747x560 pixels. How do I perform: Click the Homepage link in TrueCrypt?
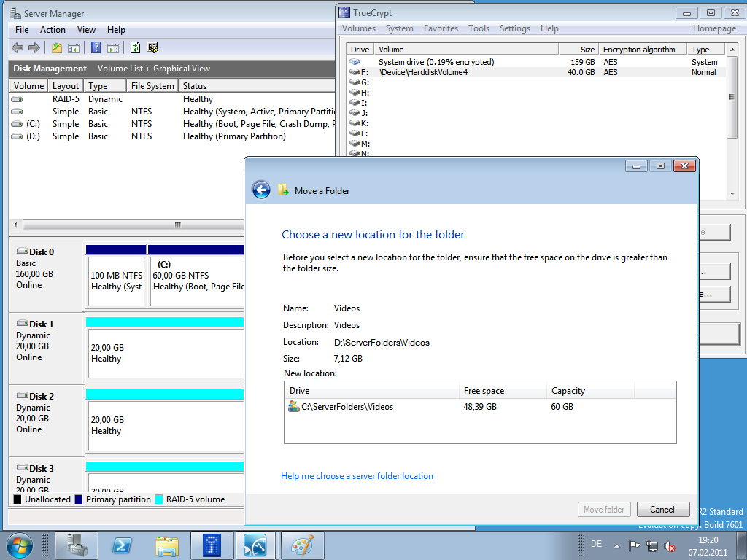point(714,28)
